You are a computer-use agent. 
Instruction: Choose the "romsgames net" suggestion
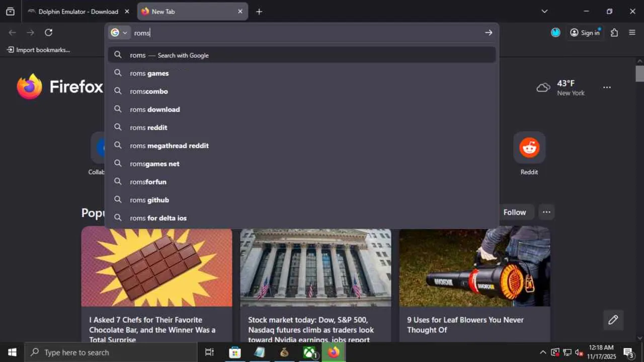302,164
